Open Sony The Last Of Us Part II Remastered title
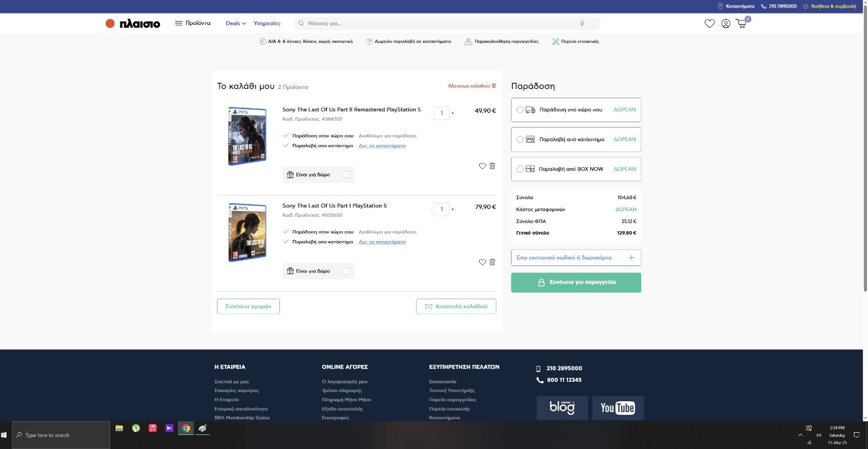The image size is (868, 449). pos(352,110)
